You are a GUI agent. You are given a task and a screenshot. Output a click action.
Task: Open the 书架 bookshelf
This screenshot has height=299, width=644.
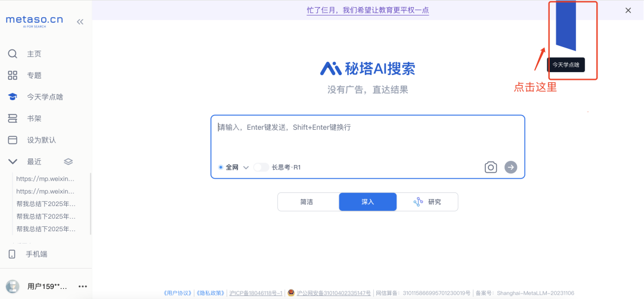[34, 119]
